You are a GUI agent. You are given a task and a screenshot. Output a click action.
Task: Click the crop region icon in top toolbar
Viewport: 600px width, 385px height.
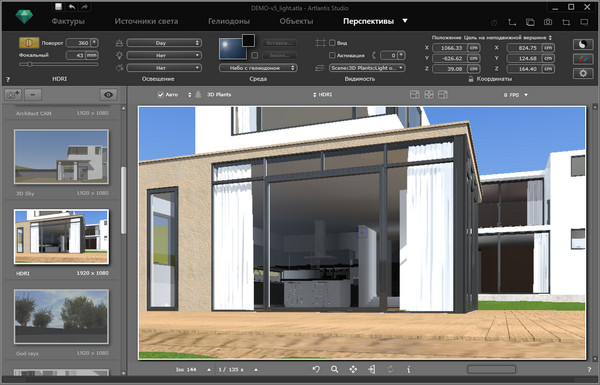pyautogui.click(x=566, y=22)
